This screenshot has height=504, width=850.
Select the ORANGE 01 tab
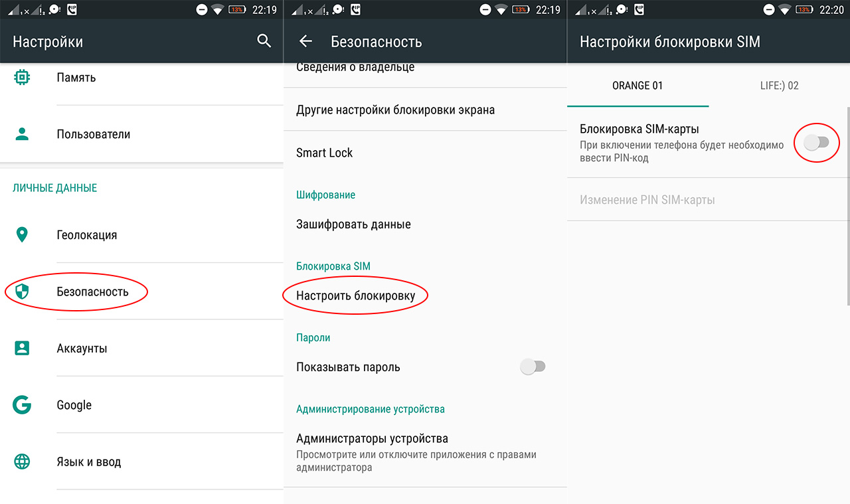(x=637, y=85)
